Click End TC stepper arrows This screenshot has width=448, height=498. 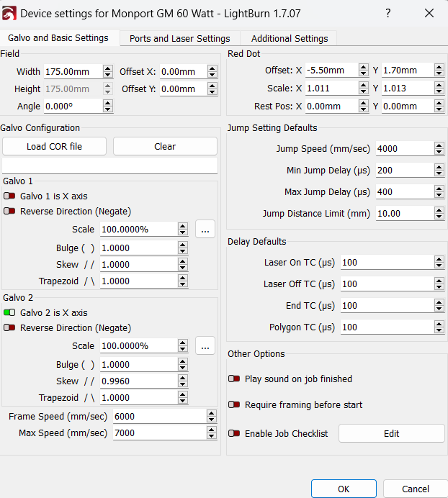(439, 306)
